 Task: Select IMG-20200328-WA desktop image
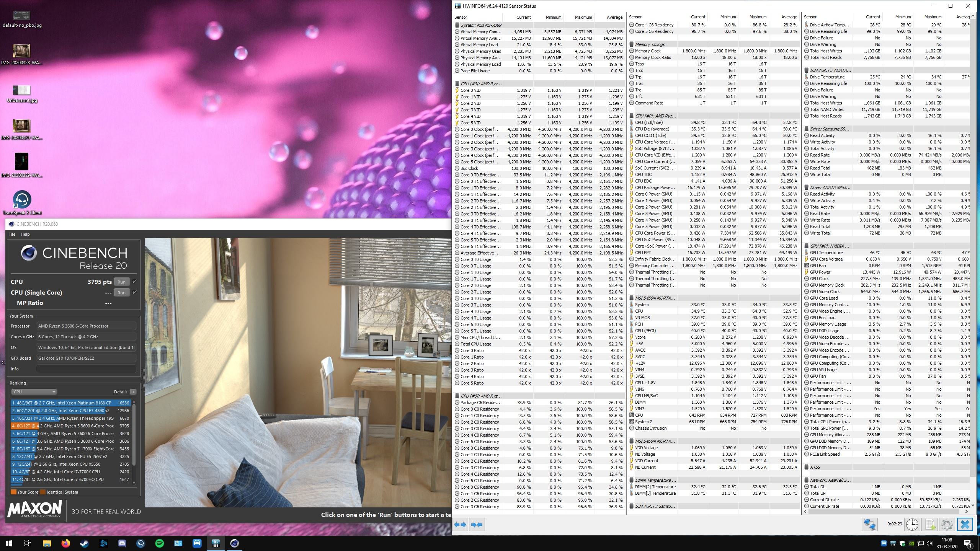point(22,55)
